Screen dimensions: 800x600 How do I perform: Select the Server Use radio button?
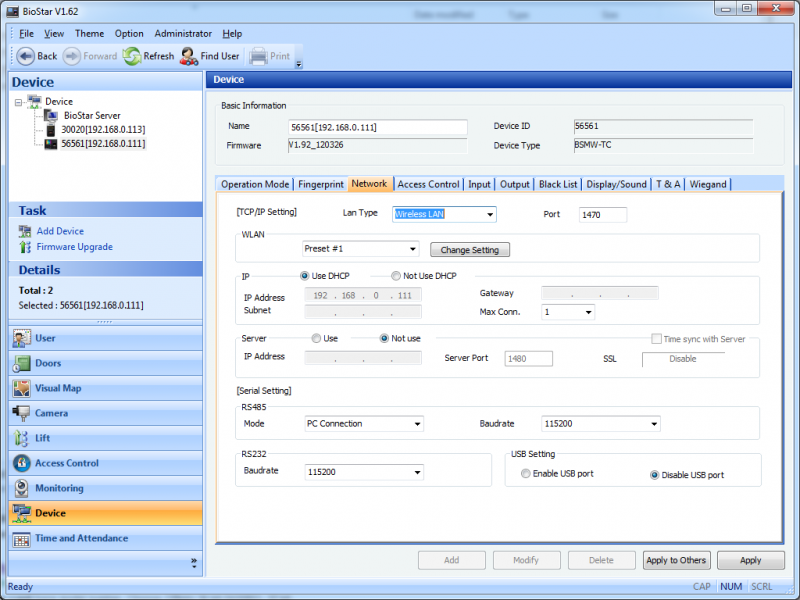click(x=317, y=338)
